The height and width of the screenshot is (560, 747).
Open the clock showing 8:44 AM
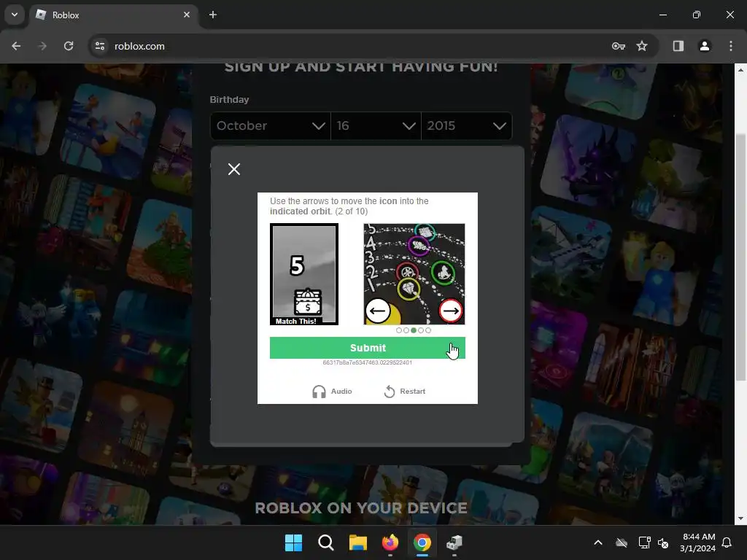pos(697,542)
